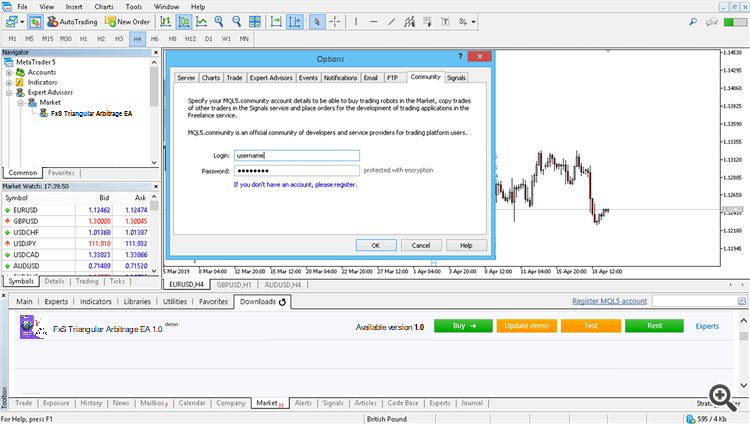Select the Cursor arrow tool

pos(317,22)
